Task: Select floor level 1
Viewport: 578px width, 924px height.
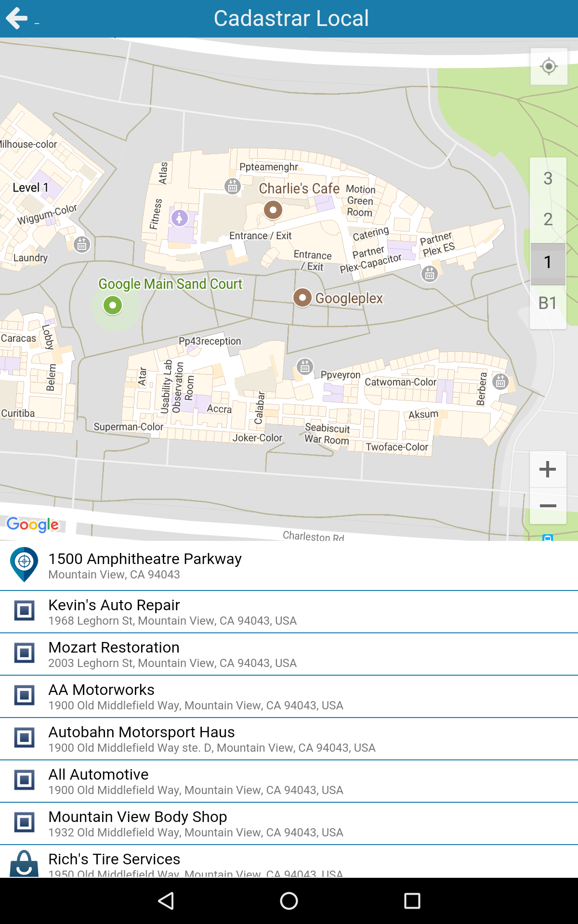Action: (x=548, y=262)
